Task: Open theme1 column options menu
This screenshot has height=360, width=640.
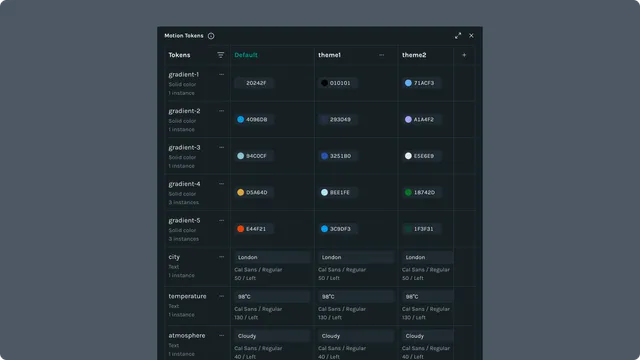Action: tap(382, 55)
